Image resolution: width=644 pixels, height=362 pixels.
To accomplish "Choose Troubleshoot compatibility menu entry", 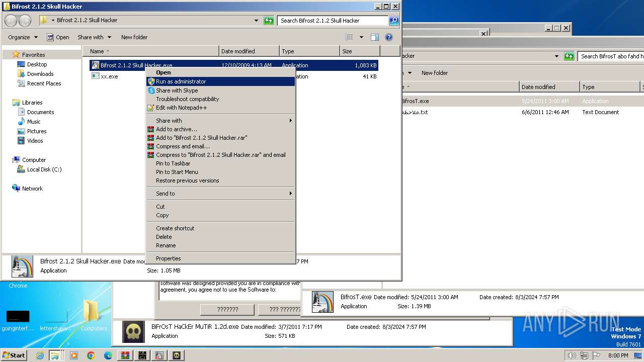I will click(220, 99).
